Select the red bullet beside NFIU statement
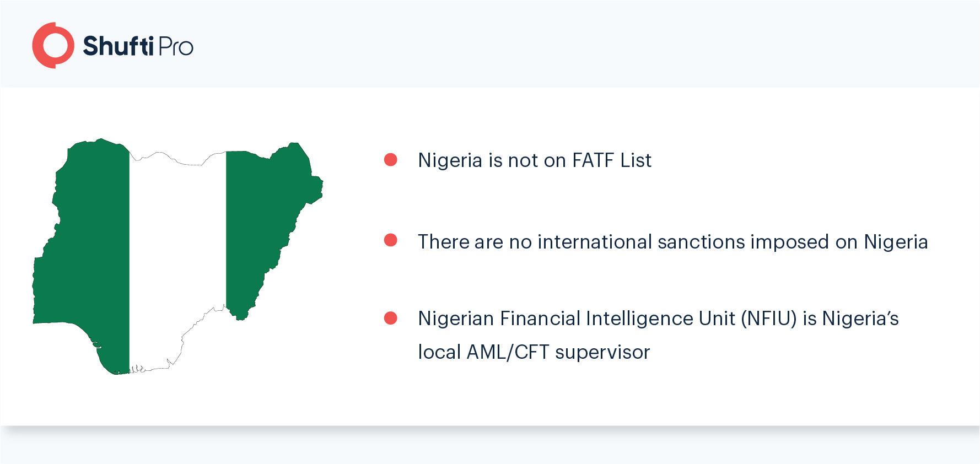 (391, 318)
